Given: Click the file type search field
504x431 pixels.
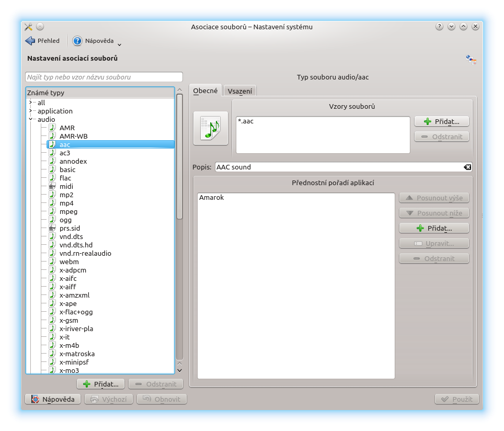Looking at the screenshot, I should click(x=104, y=77).
